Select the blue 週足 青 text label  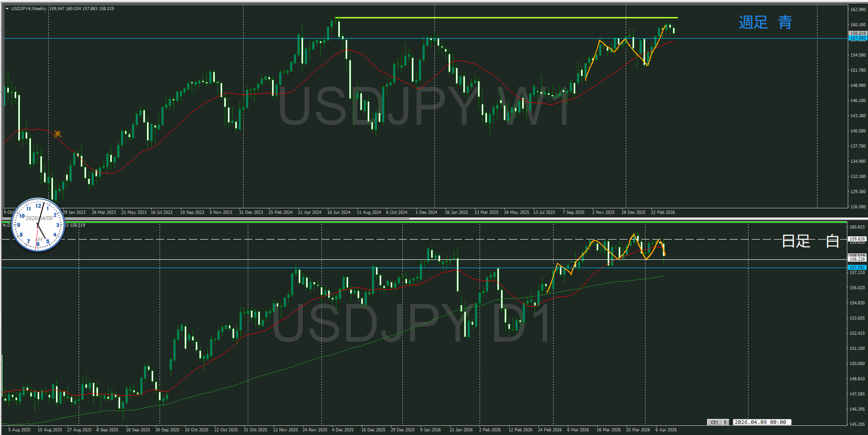[765, 22]
